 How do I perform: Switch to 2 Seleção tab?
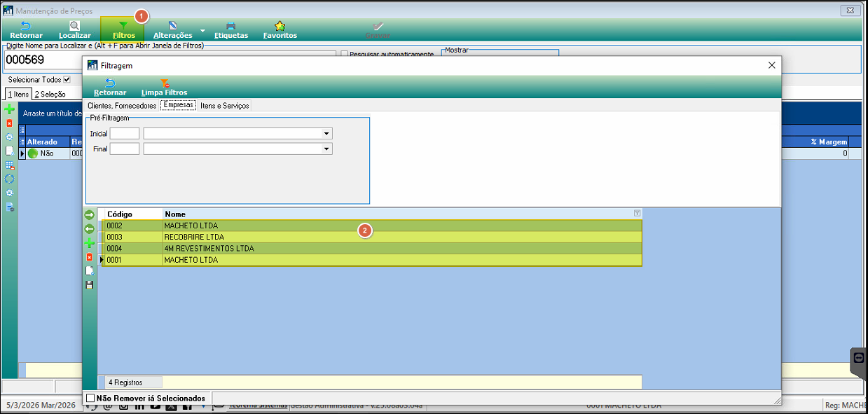click(50, 95)
